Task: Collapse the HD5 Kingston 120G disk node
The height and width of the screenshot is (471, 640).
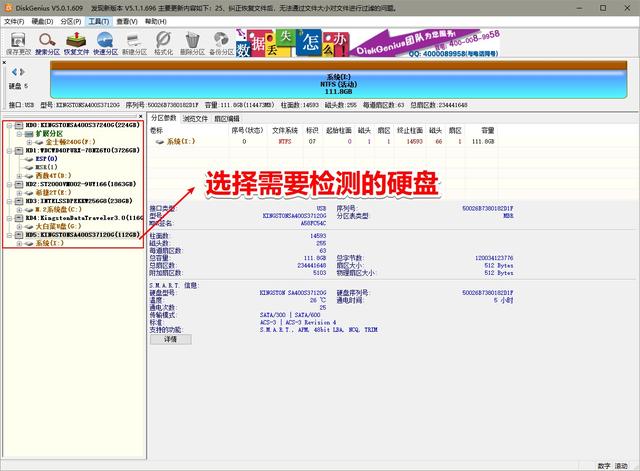Action: point(9,235)
